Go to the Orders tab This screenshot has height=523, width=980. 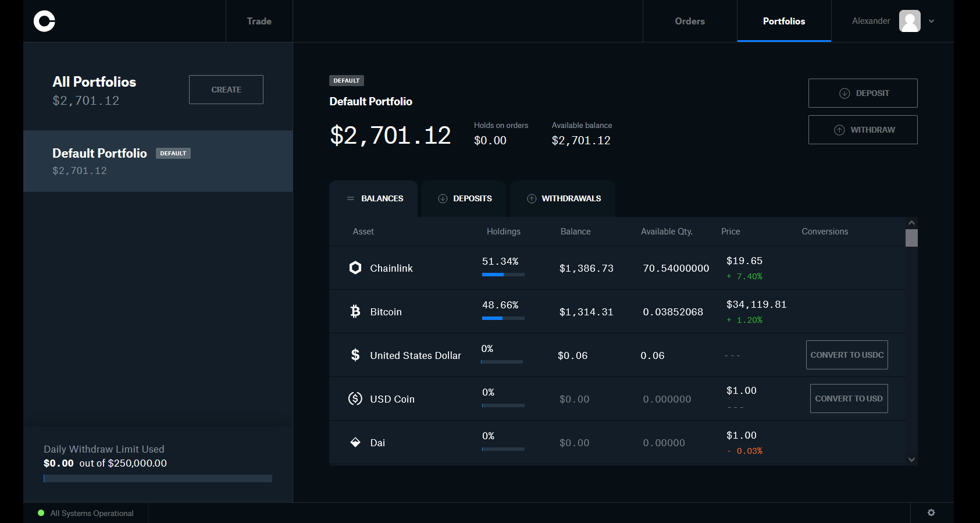(690, 21)
